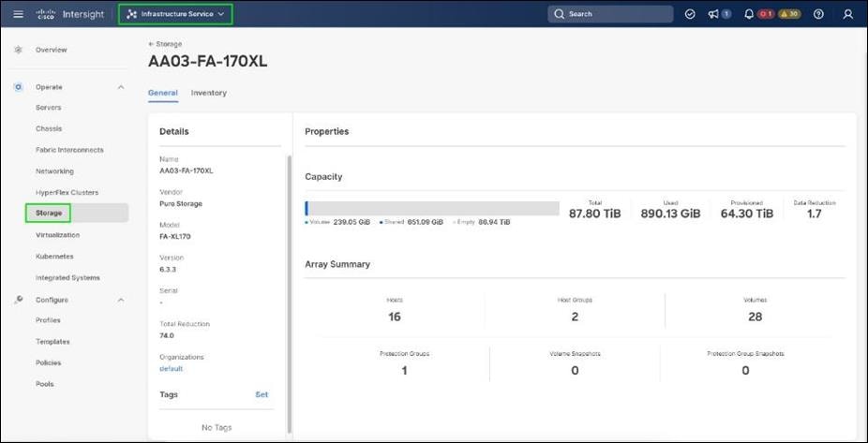The width and height of the screenshot is (868, 443).
Task: Click the Used value 890.13 GiB
Action: tap(670, 214)
